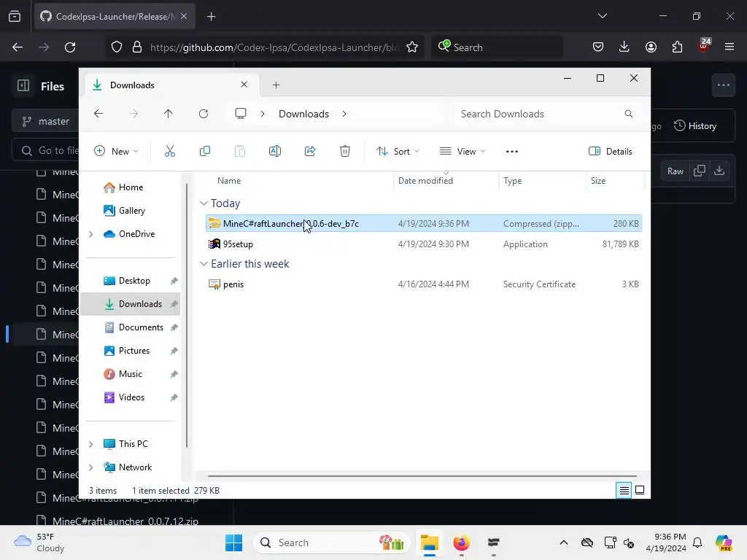Close the Downloads tab in Explorer
This screenshot has height=560, width=747.
(x=244, y=85)
